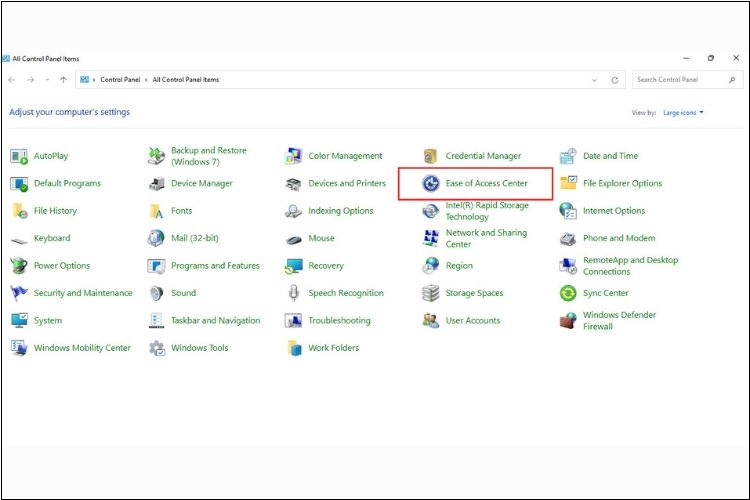Focus the Search Control Panel field

tap(688, 80)
